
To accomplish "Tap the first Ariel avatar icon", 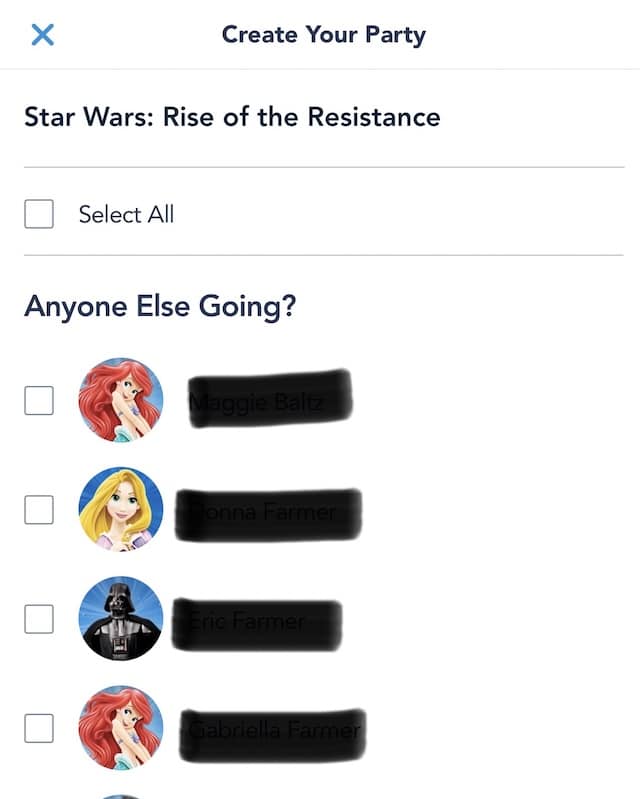I will pos(121,400).
